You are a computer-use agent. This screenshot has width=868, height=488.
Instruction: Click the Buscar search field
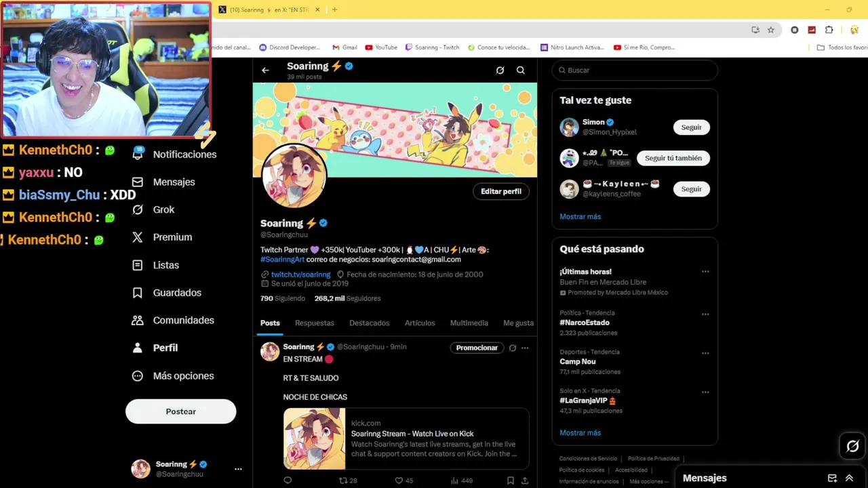pos(635,70)
